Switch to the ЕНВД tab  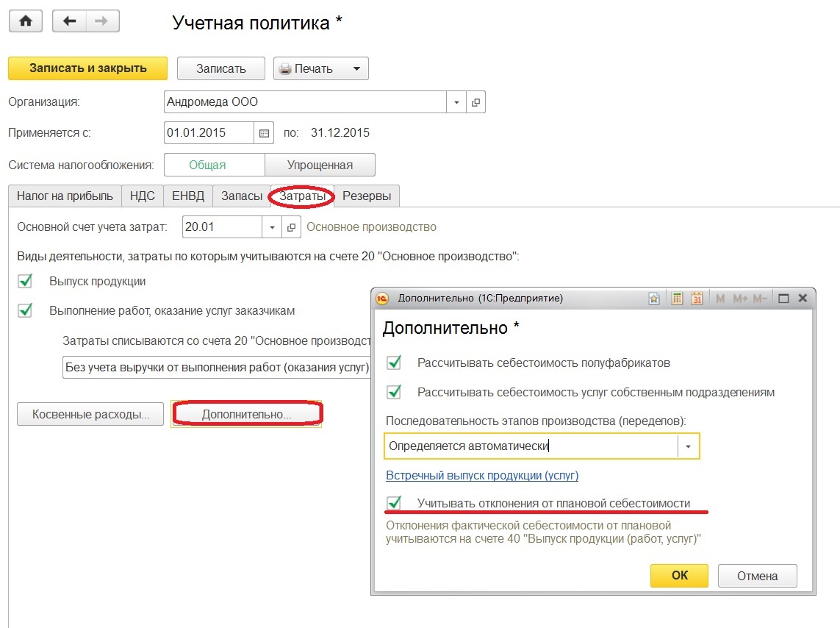pyautogui.click(x=188, y=196)
